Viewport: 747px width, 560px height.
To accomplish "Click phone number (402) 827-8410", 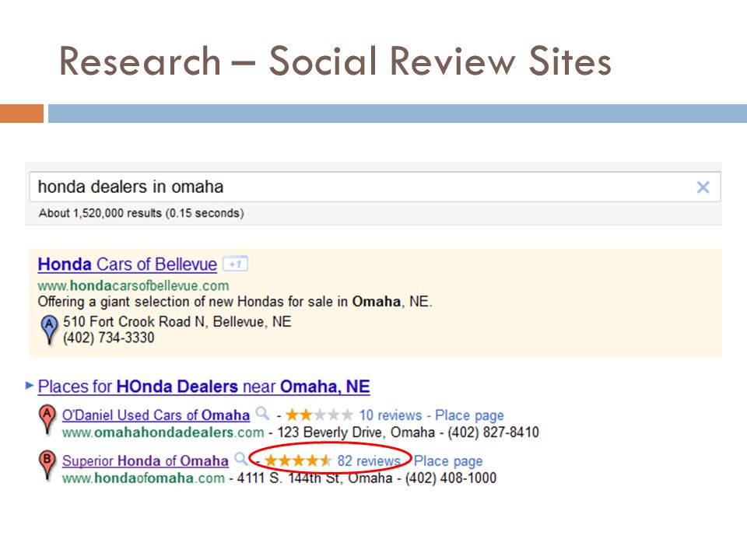I will click(493, 432).
